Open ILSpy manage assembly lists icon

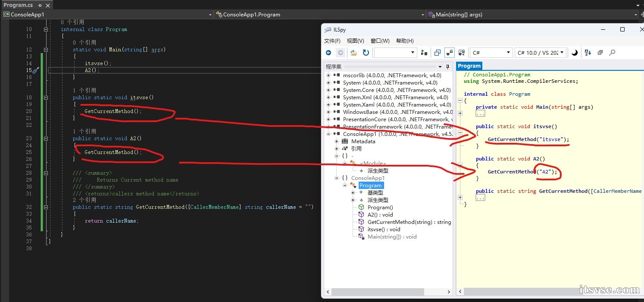point(424,53)
